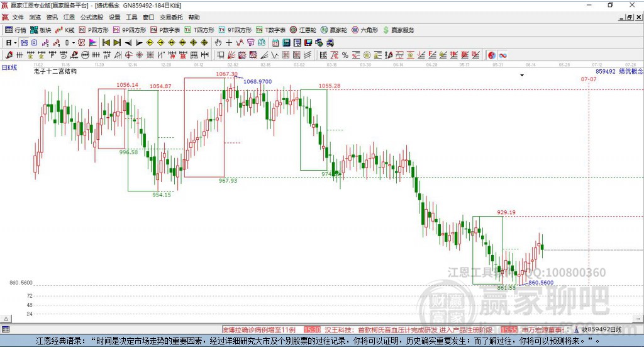
Task: Select the percent % tool icon
Action: coord(345,55)
